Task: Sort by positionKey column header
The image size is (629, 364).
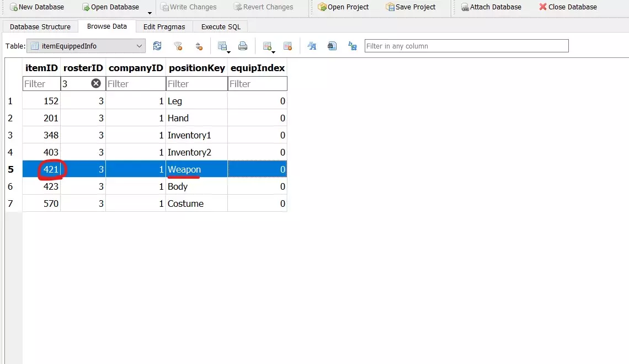Action: point(196,68)
